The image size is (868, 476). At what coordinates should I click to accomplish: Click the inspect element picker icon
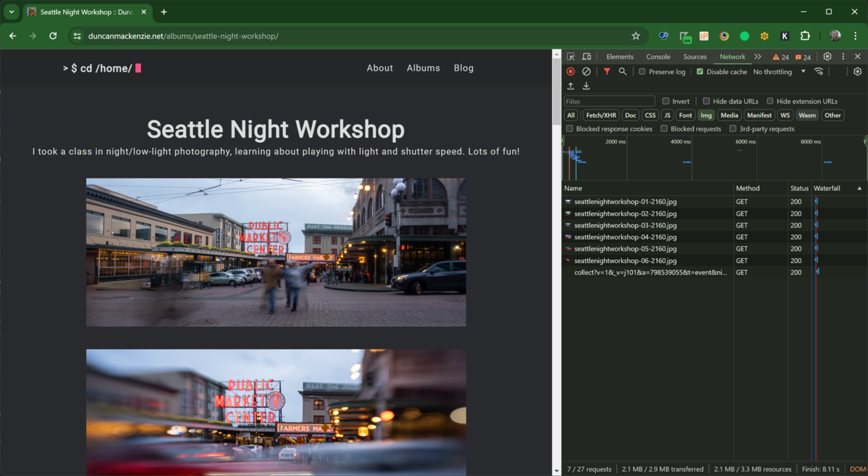coord(571,57)
